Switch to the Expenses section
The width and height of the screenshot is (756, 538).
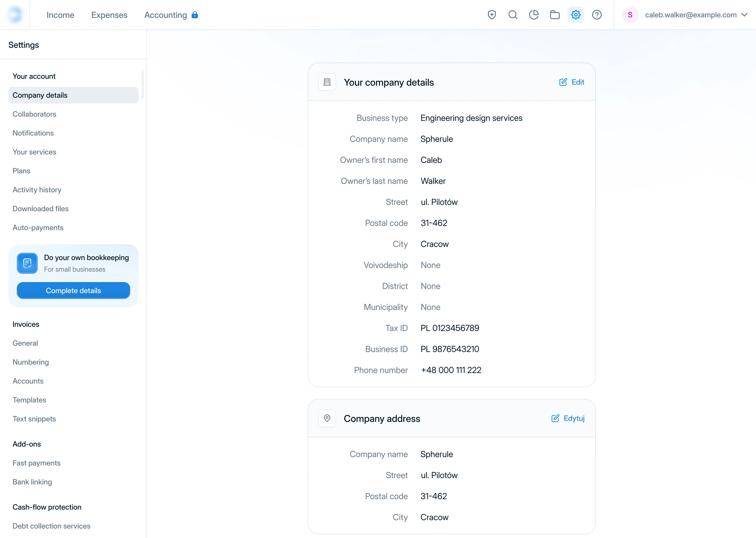pos(109,15)
